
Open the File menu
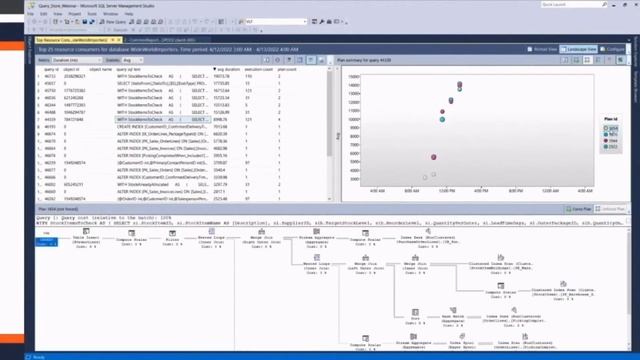click(x=31, y=14)
